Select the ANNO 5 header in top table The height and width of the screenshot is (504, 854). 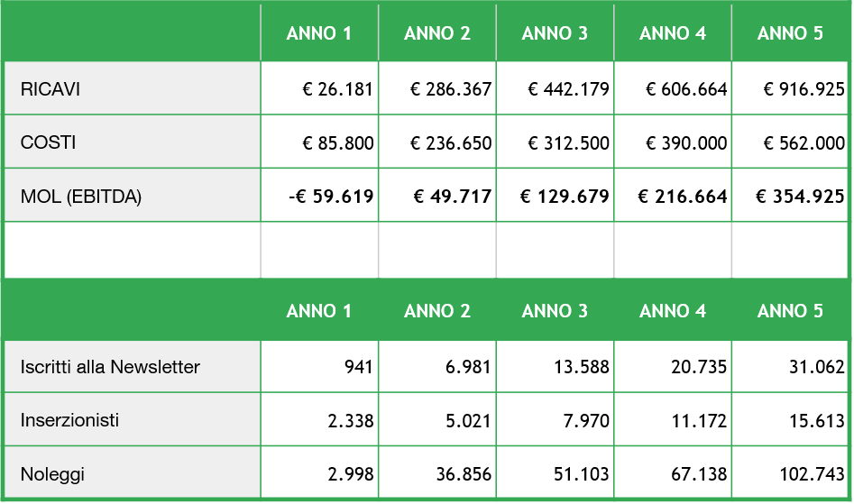(790, 33)
